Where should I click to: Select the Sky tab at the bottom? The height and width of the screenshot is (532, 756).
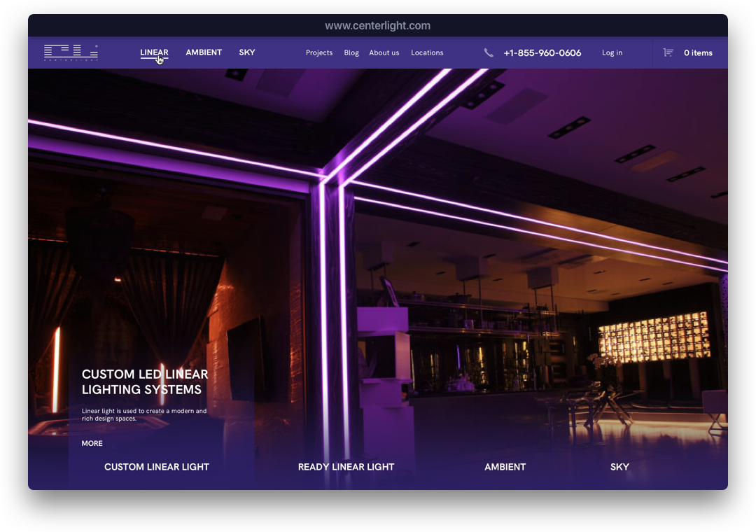pos(619,467)
